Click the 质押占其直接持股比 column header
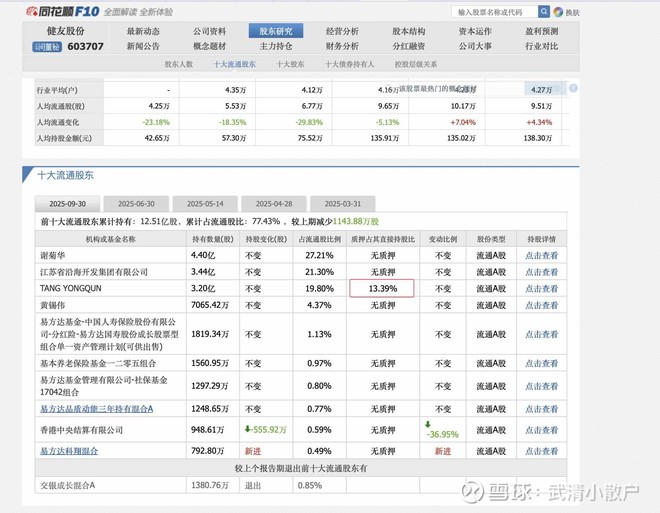 383,239
